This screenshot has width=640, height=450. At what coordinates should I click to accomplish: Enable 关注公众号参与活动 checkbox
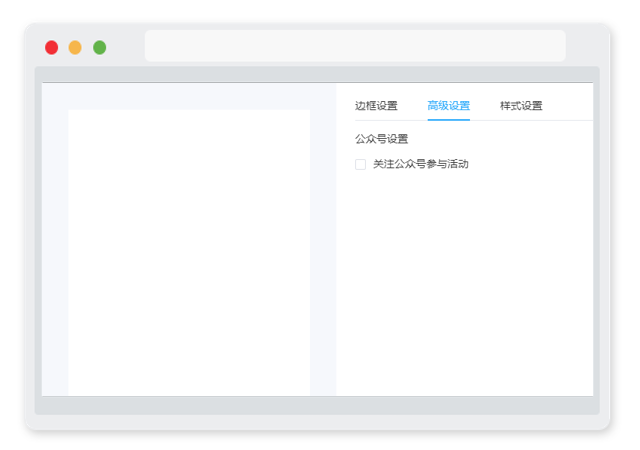tap(360, 164)
